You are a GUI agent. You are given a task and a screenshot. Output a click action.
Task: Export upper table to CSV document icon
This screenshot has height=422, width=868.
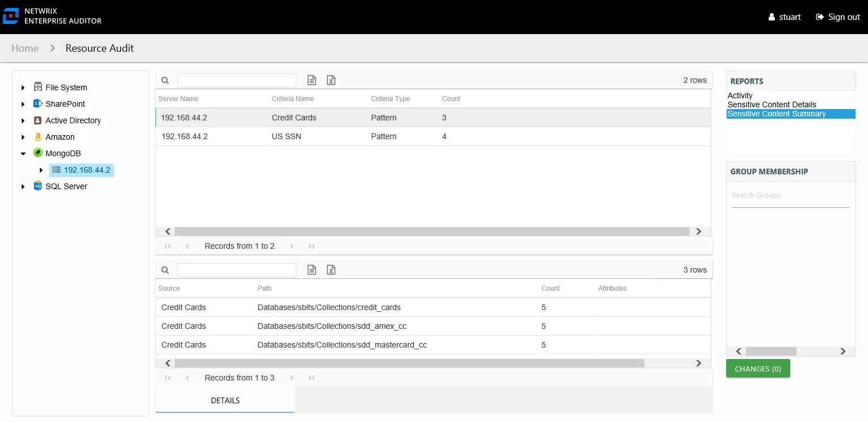(312, 80)
